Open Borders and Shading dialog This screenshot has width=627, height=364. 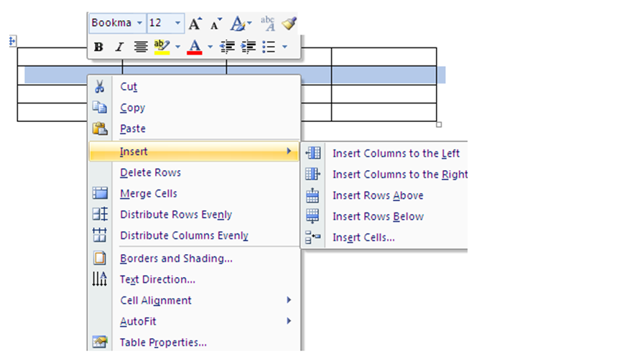pyautogui.click(x=176, y=258)
